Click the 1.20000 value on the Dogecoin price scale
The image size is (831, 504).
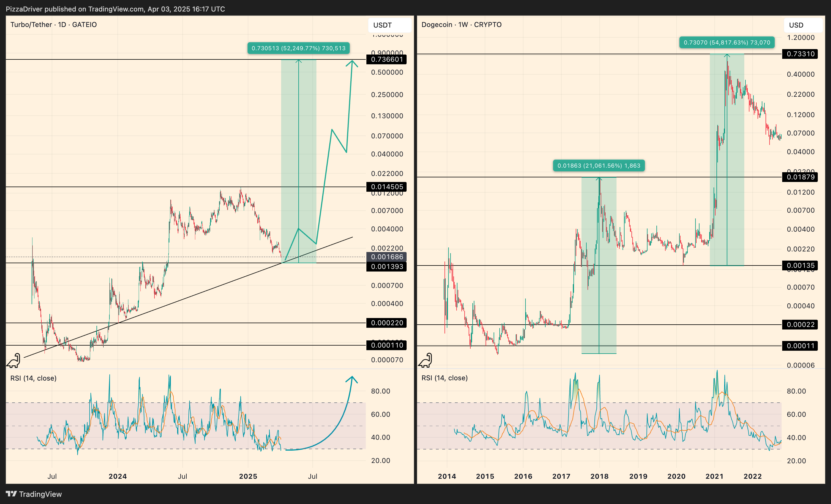pos(801,38)
